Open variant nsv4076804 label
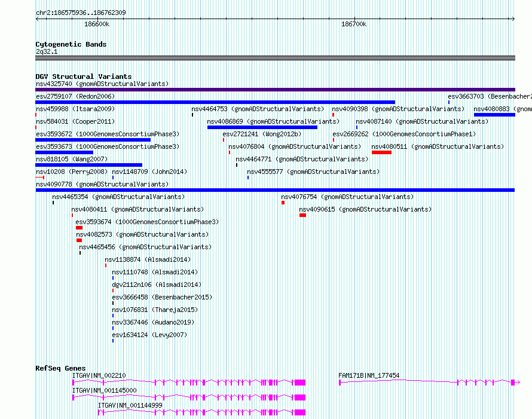Image resolution: width=532 pixels, height=419 pixels. coord(295,146)
